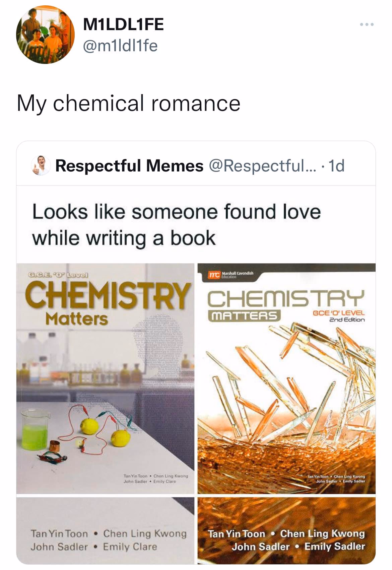Viewport: 392px width, 570px height.
Task: View the first edition Chemistry Matters cover
Action: (105, 378)
